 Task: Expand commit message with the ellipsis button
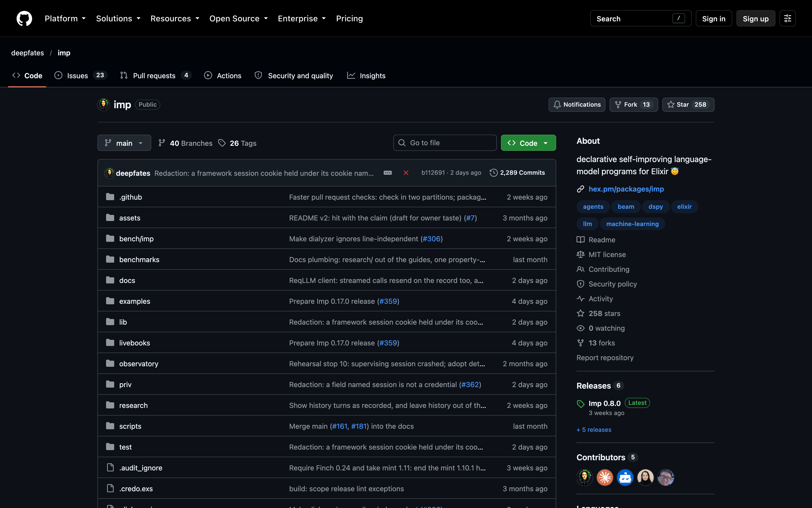point(387,173)
